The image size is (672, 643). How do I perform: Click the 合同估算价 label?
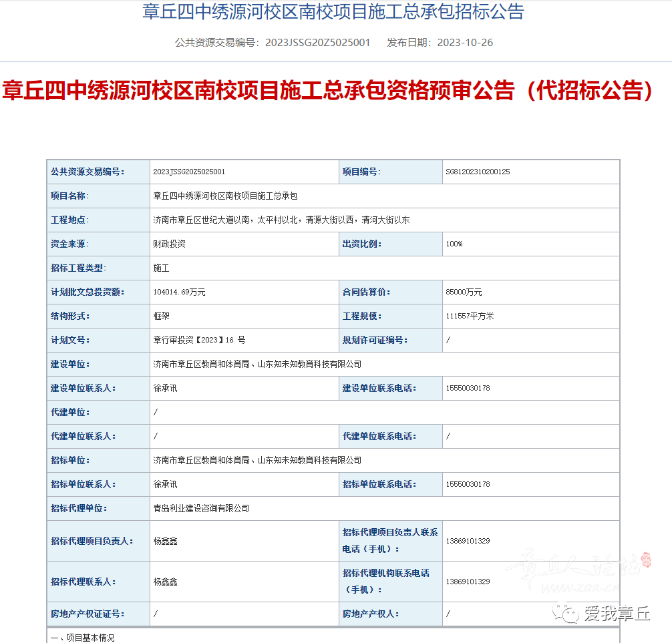pyautogui.click(x=367, y=292)
